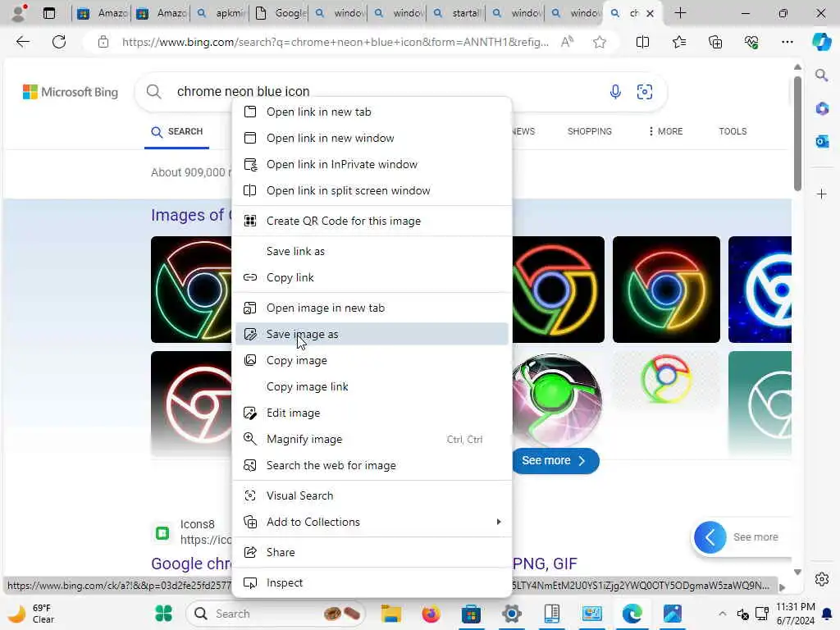This screenshot has width=840, height=630.
Task: Select Share from context menu
Action: (x=372, y=552)
